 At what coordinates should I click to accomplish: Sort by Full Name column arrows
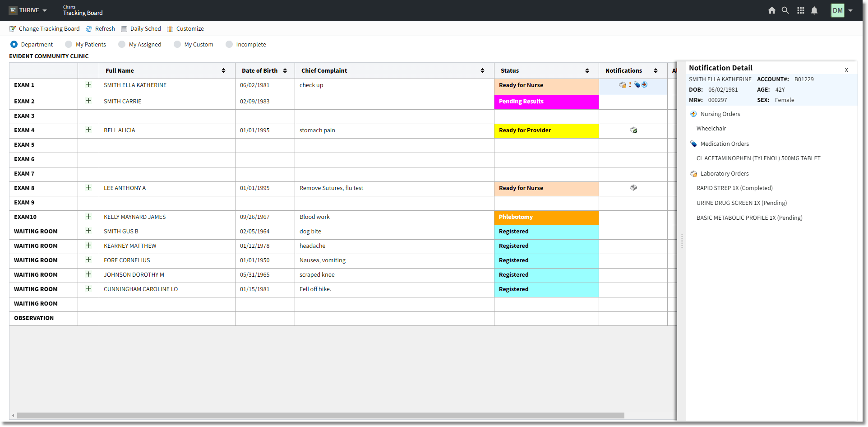[223, 71]
